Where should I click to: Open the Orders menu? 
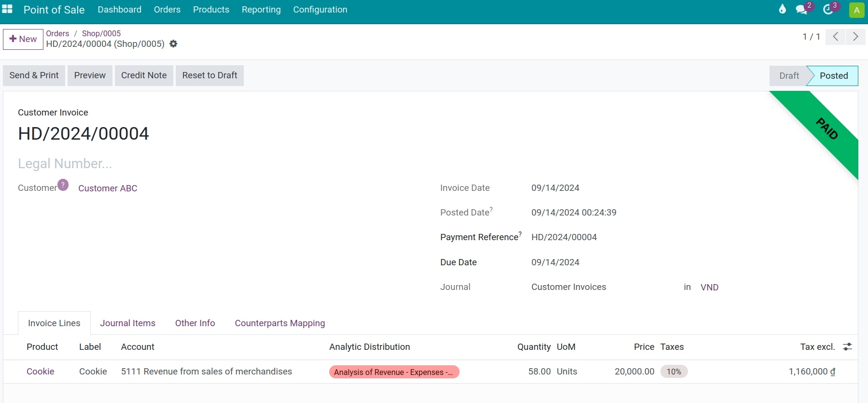pos(167,10)
